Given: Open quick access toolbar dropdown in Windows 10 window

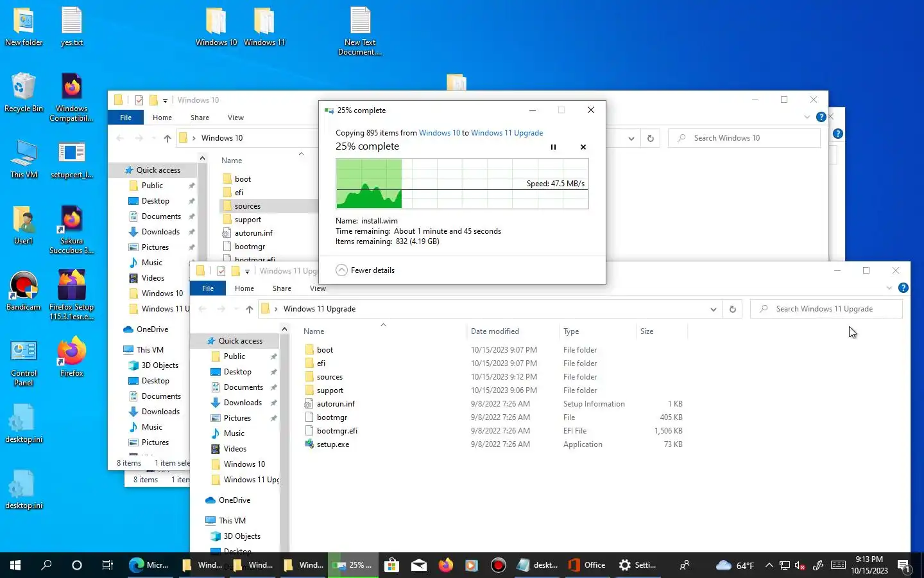Looking at the screenshot, I should (x=165, y=100).
